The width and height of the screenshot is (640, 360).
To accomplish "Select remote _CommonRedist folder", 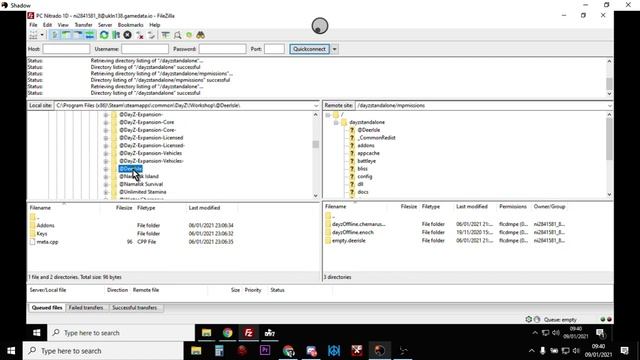I will pyautogui.click(x=376, y=138).
